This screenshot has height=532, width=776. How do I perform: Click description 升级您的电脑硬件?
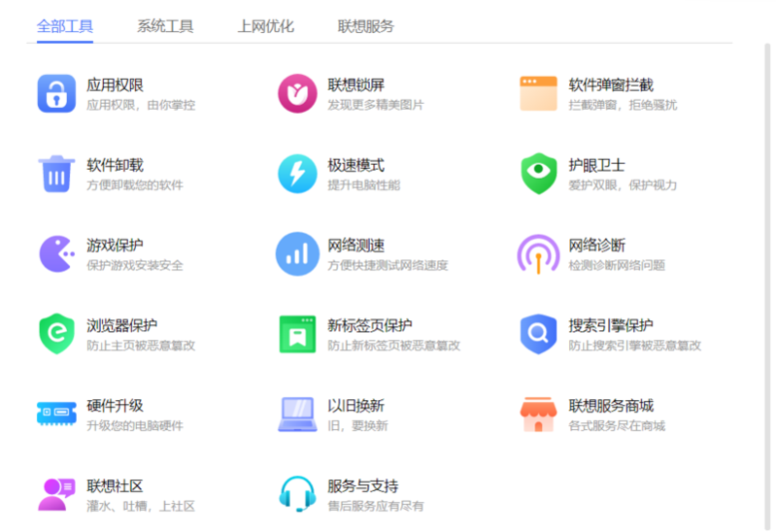tap(135, 425)
